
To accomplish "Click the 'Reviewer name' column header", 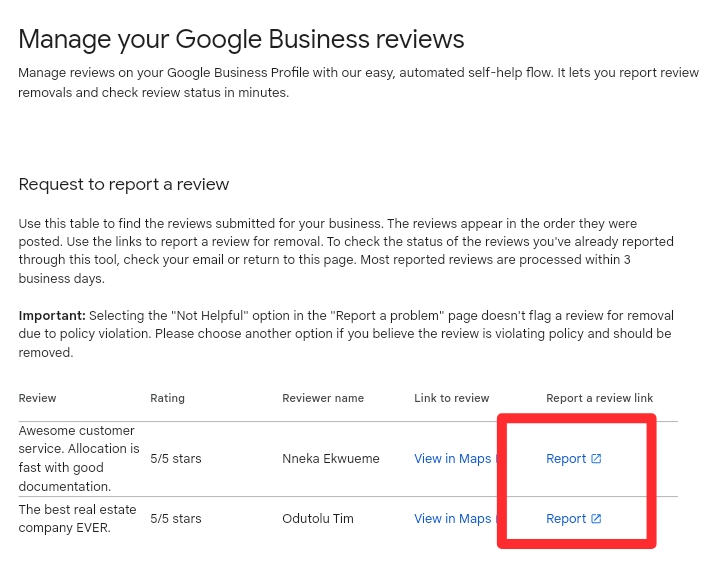I will point(323,398).
